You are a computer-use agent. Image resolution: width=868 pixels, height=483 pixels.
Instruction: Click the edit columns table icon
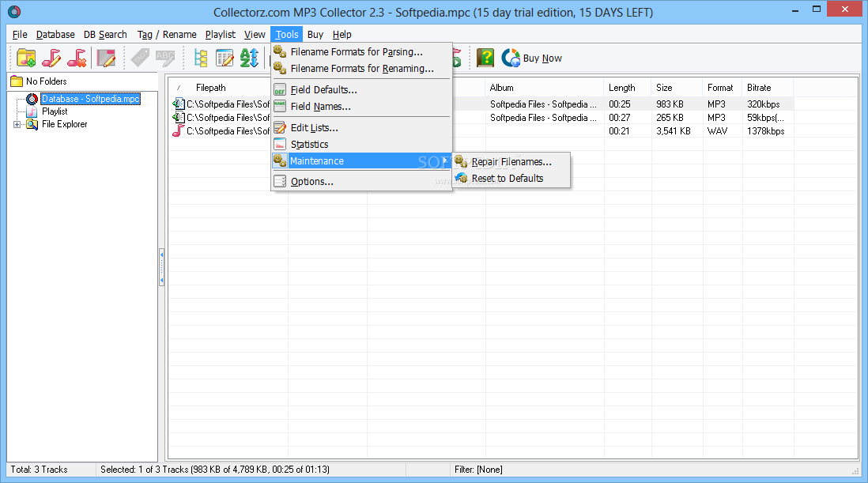pos(225,58)
